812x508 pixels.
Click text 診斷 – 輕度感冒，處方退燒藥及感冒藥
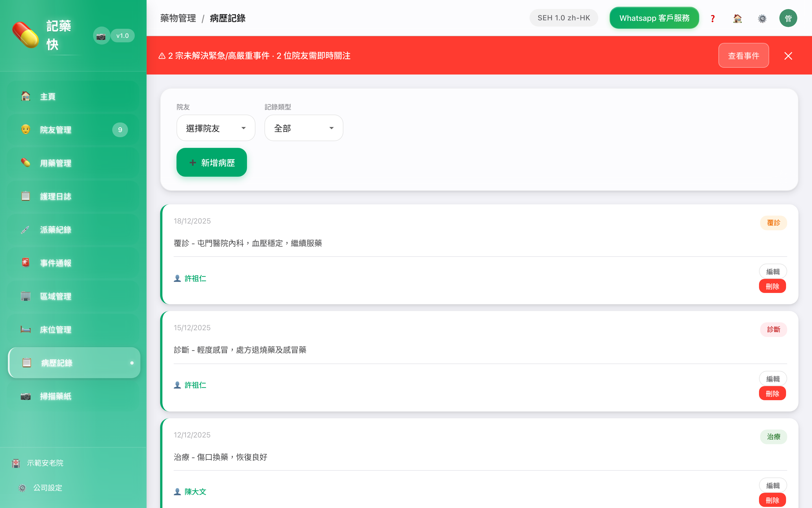click(x=240, y=350)
